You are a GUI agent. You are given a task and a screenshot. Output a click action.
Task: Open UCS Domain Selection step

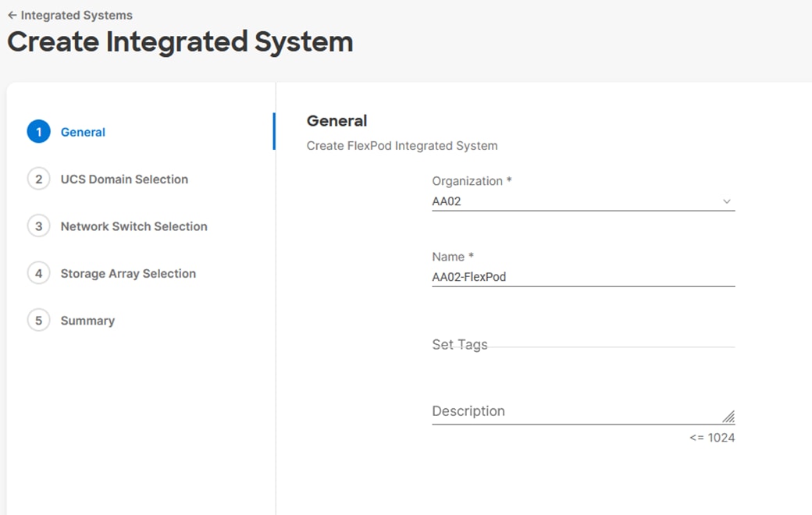pyautogui.click(x=124, y=179)
